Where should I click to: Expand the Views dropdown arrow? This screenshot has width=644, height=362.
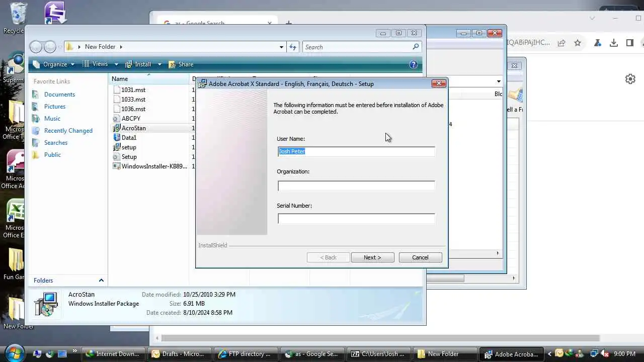coord(116,64)
